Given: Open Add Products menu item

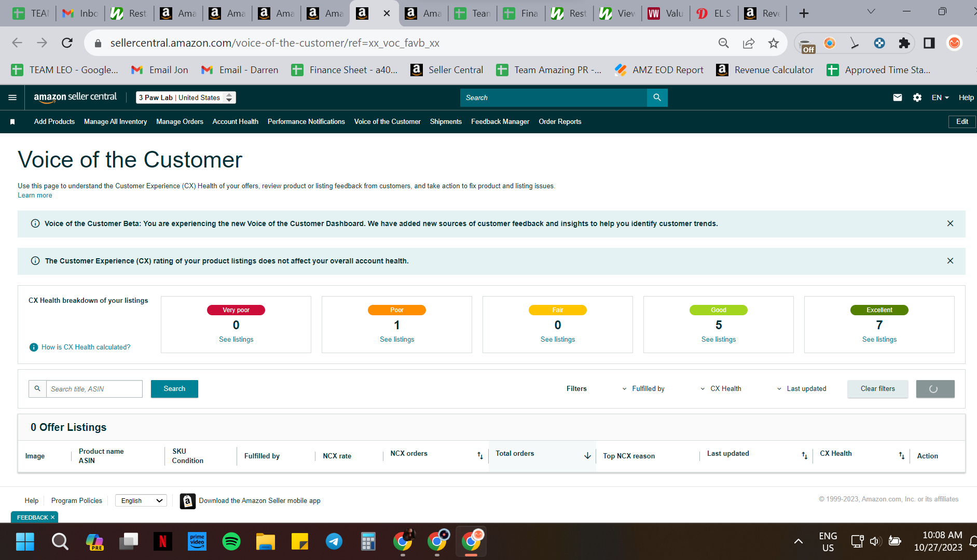Looking at the screenshot, I should [x=54, y=122].
